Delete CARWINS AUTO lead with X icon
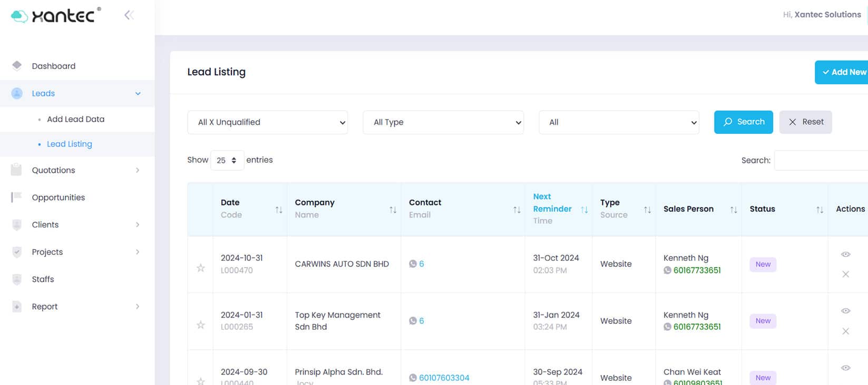 (x=845, y=274)
